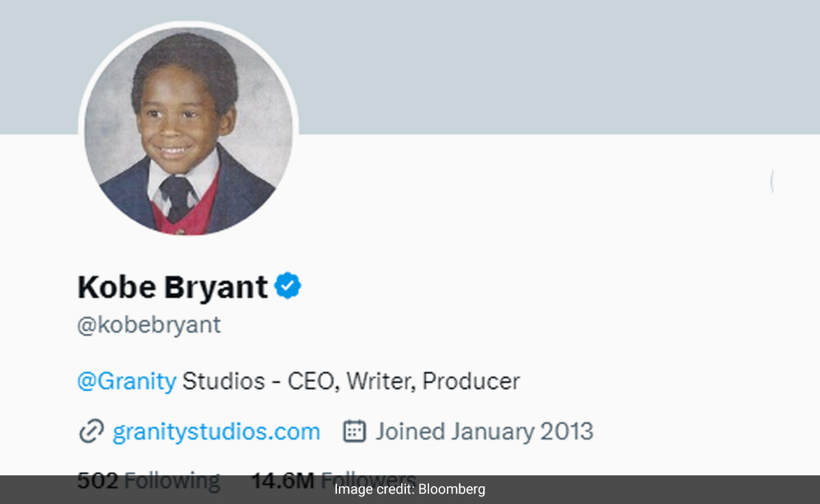Viewport: 820px width, 504px height.
Task: Click the calendar icon beside join date
Action: click(354, 432)
